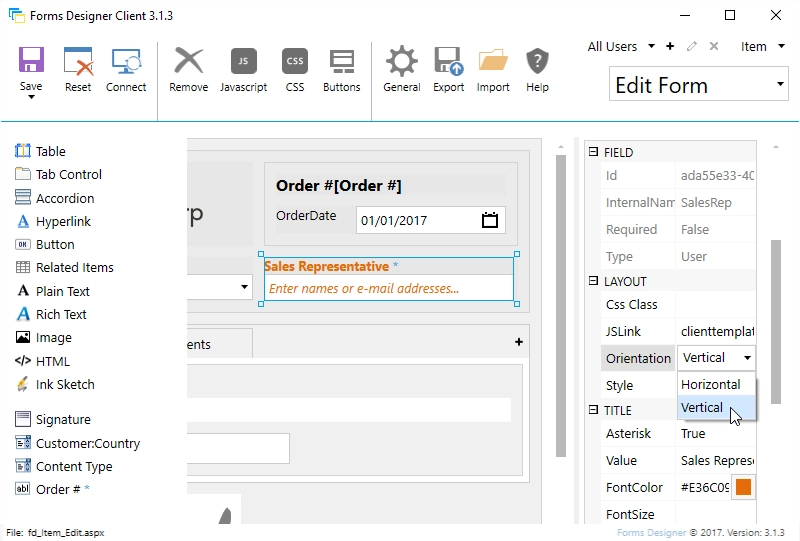Click the Reset form icon

78,62
